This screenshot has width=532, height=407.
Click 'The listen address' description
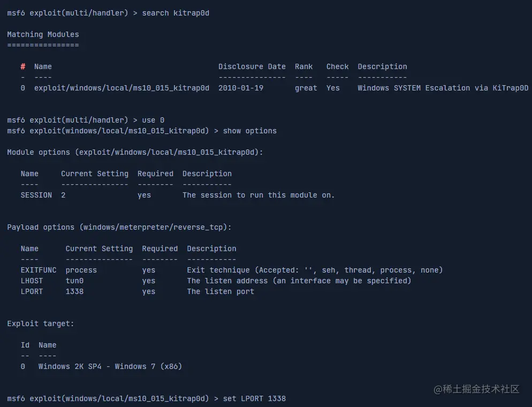(x=299, y=281)
